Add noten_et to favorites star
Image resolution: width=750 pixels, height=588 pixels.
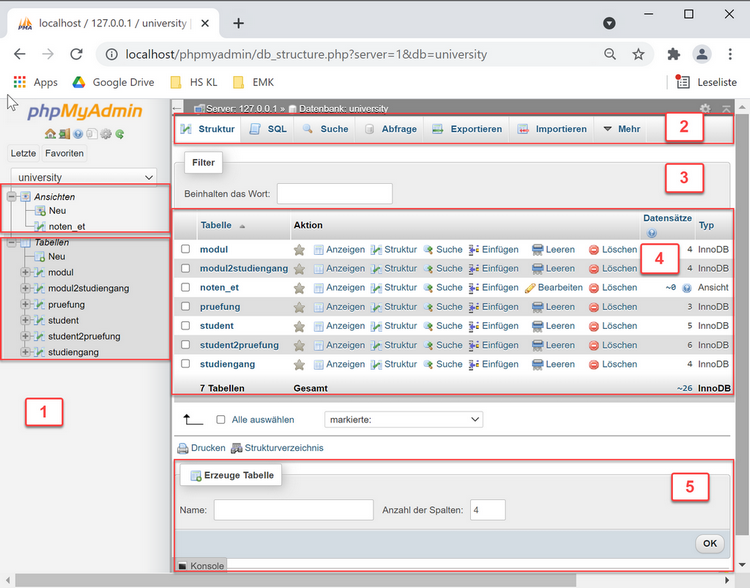coord(299,288)
